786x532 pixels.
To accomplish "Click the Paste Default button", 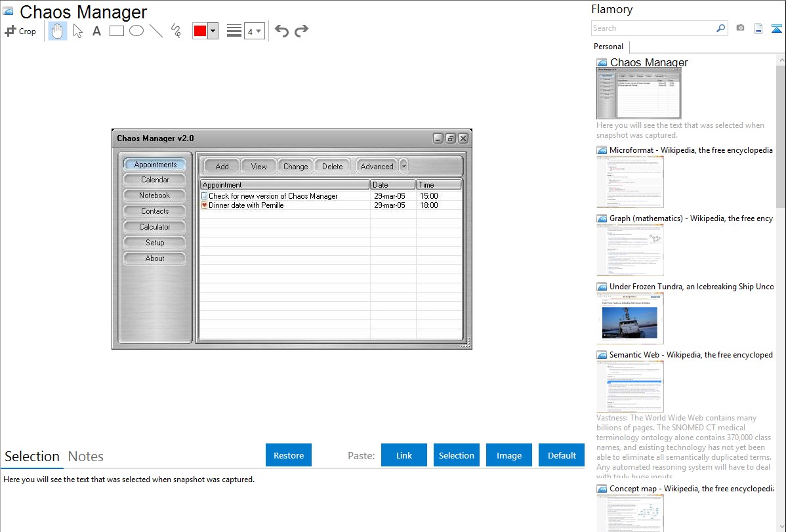I will coord(562,455).
